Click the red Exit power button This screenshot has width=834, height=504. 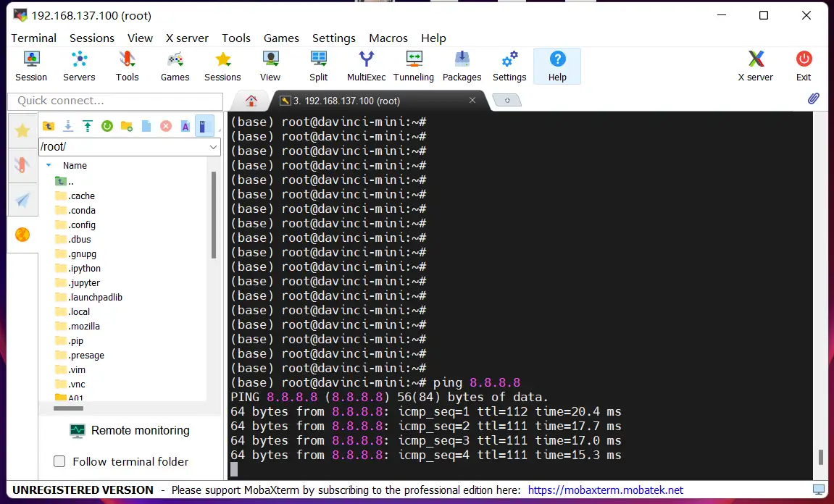tap(804, 66)
